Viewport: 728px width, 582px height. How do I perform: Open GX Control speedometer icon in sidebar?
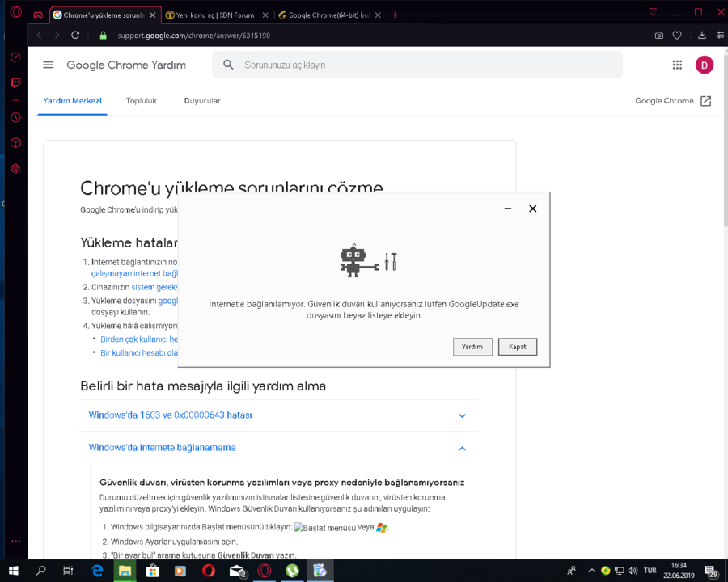coord(16,57)
